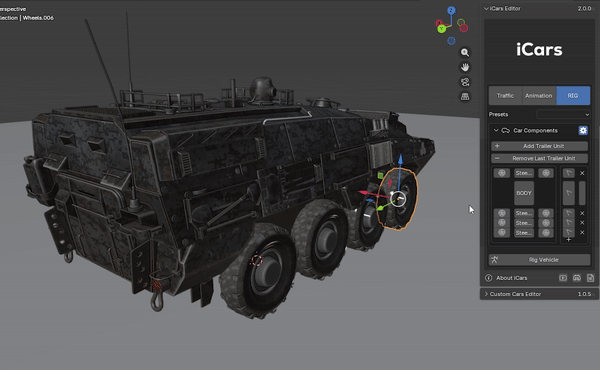The image size is (600, 370).
Task: Click the BODY button
Action: pos(524,193)
